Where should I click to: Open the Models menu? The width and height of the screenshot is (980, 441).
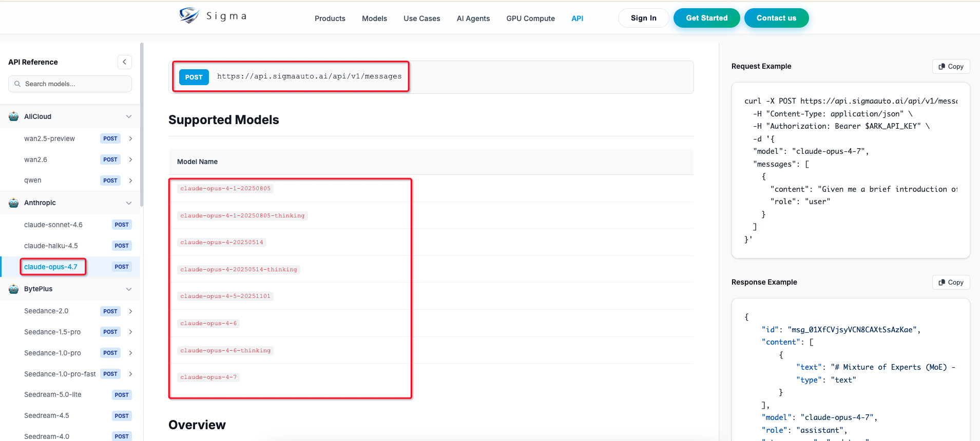[374, 18]
